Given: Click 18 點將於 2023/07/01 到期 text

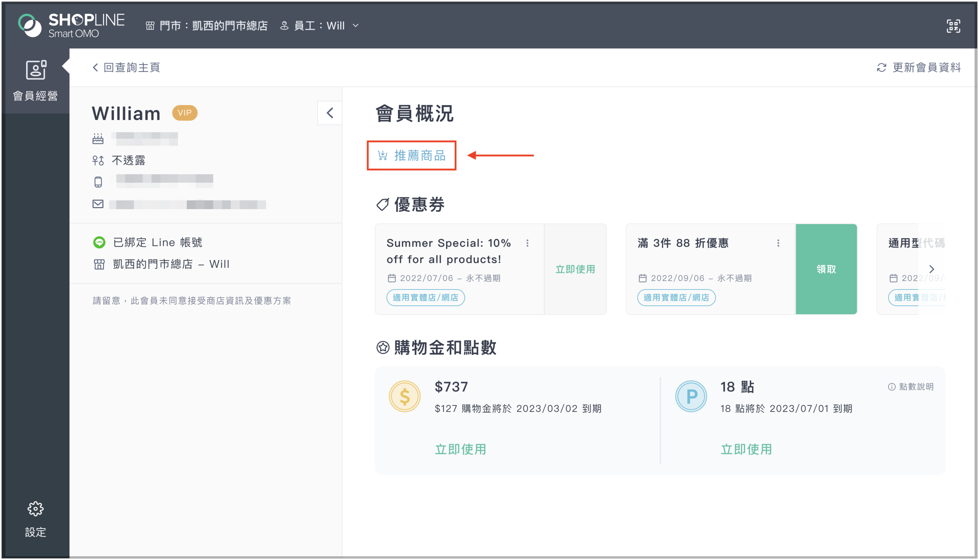Looking at the screenshot, I should tap(786, 408).
